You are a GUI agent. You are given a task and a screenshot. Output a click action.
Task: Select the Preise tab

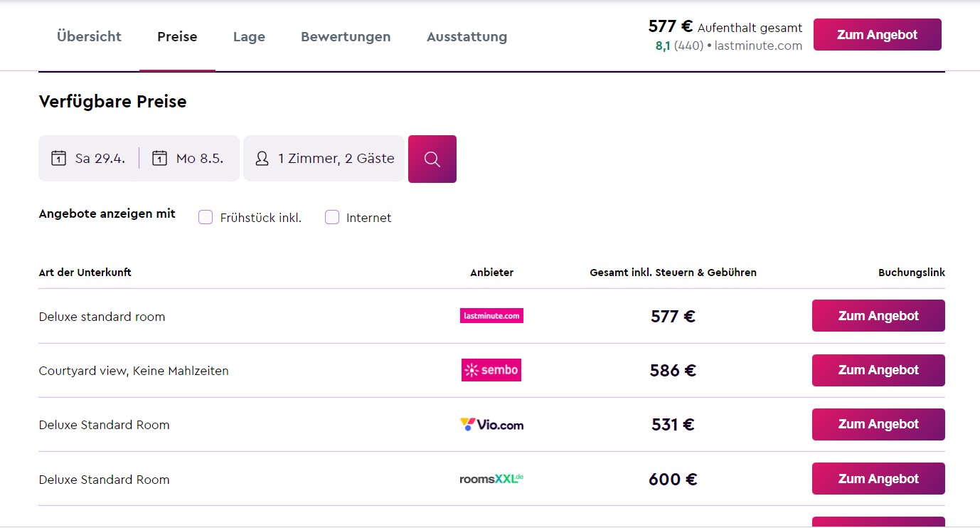(x=177, y=36)
